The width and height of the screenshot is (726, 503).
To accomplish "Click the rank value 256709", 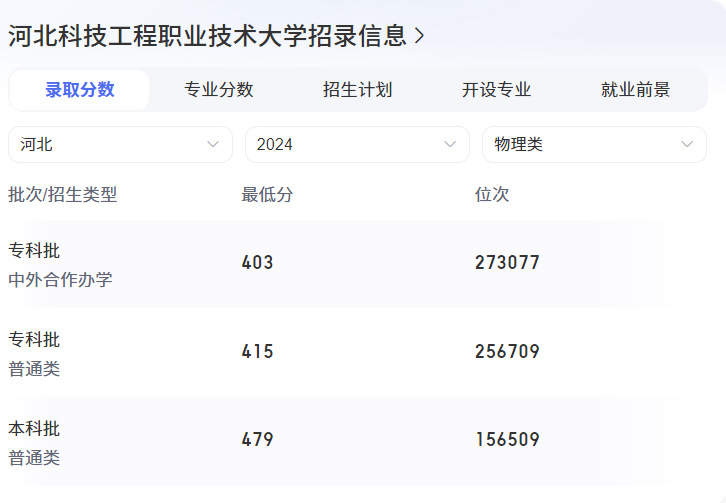I will 507,352.
